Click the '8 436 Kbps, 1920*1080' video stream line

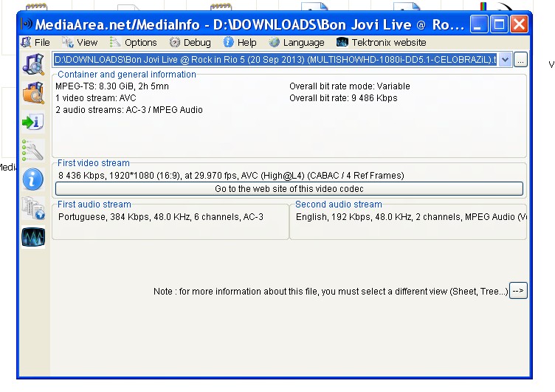point(231,175)
